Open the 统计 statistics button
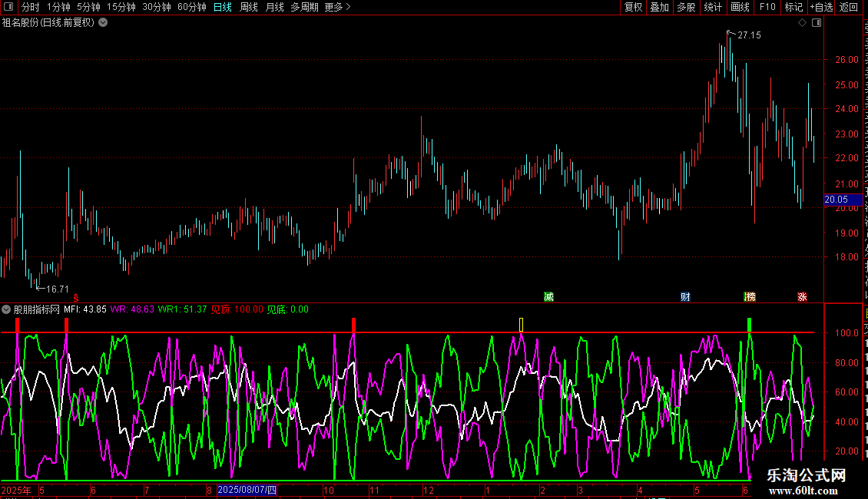This screenshot has height=499, width=868. coord(713,7)
